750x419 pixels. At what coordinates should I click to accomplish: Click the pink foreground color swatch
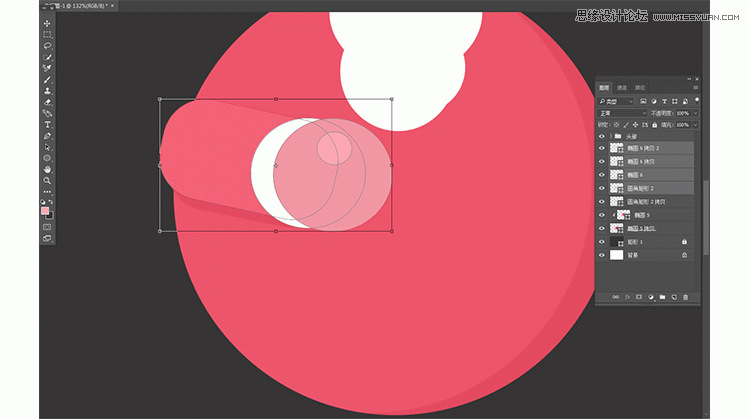tap(45, 210)
